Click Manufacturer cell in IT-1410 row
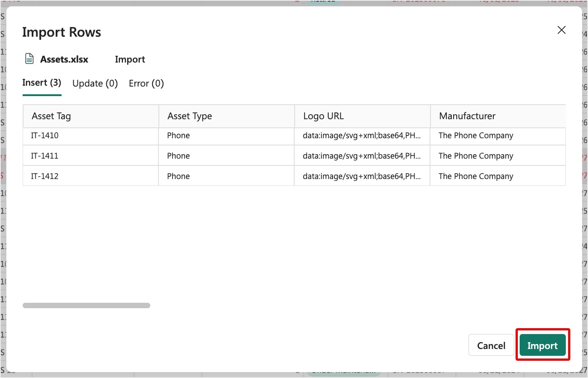The width and height of the screenshot is (588, 378). 498,136
